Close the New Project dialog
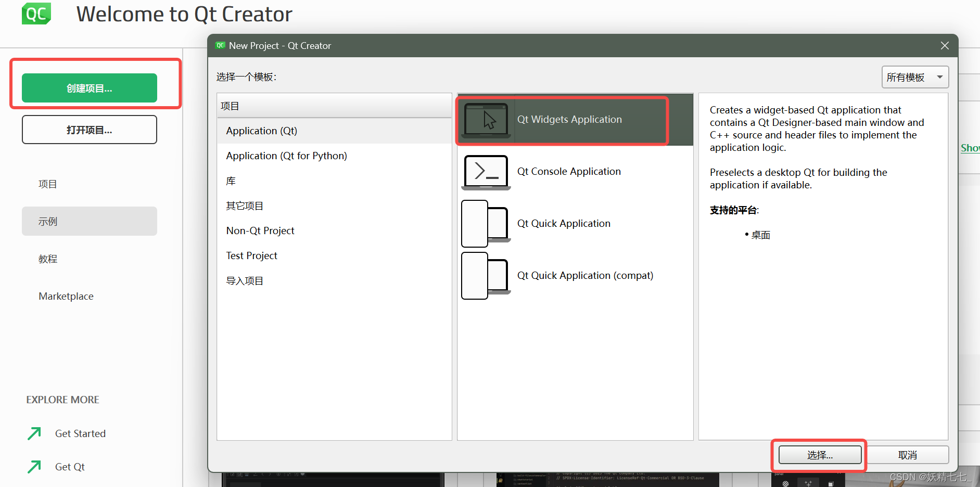The height and width of the screenshot is (487, 980). (x=945, y=46)
